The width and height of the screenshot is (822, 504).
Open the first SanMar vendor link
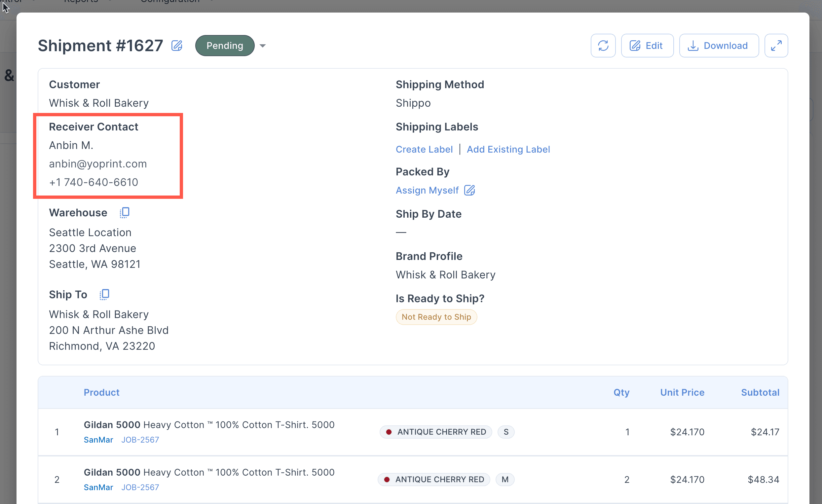pyautogui.click(x=98, y=440)
